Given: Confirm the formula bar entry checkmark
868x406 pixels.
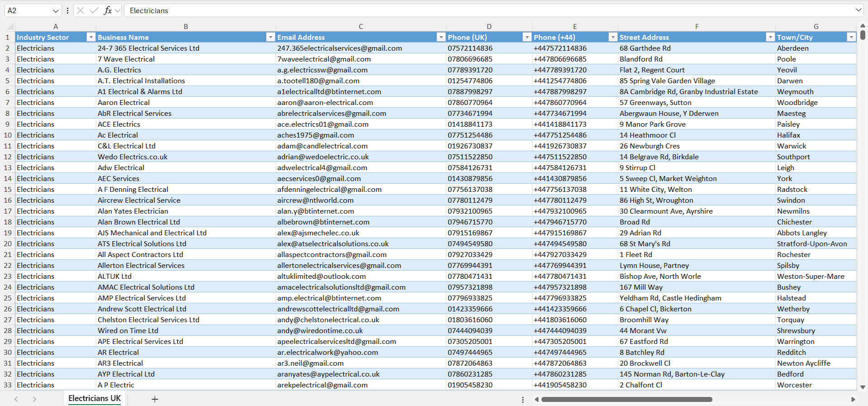Looking at the screenshot, I should click(x=94, y=10).
